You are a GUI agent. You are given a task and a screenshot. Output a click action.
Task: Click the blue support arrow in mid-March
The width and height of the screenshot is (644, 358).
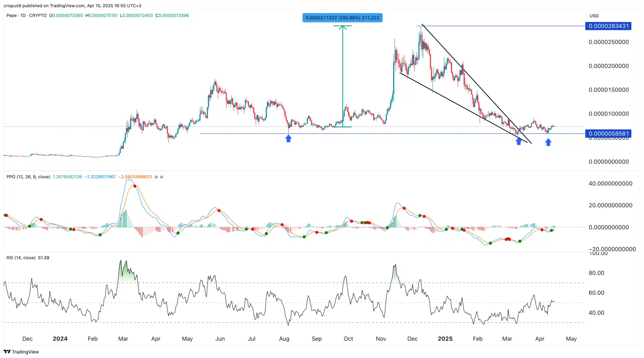[519, 142]
